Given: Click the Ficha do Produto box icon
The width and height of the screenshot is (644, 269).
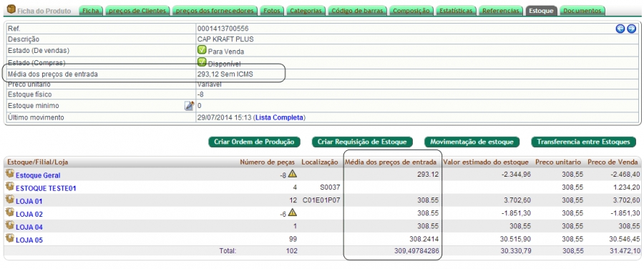Looking at the screenshot, I should 11,9.
